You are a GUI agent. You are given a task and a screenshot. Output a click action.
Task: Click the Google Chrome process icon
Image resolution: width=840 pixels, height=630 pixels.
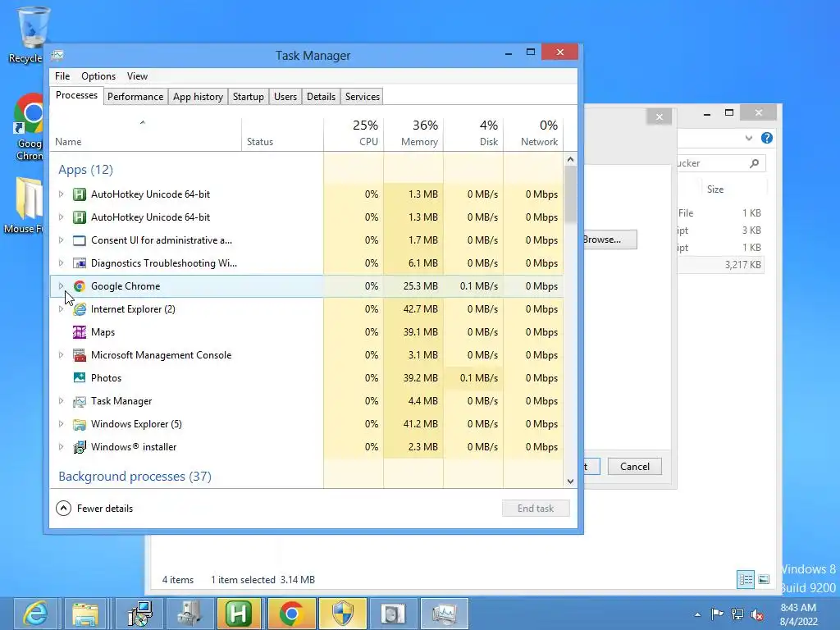click(80, 286)
